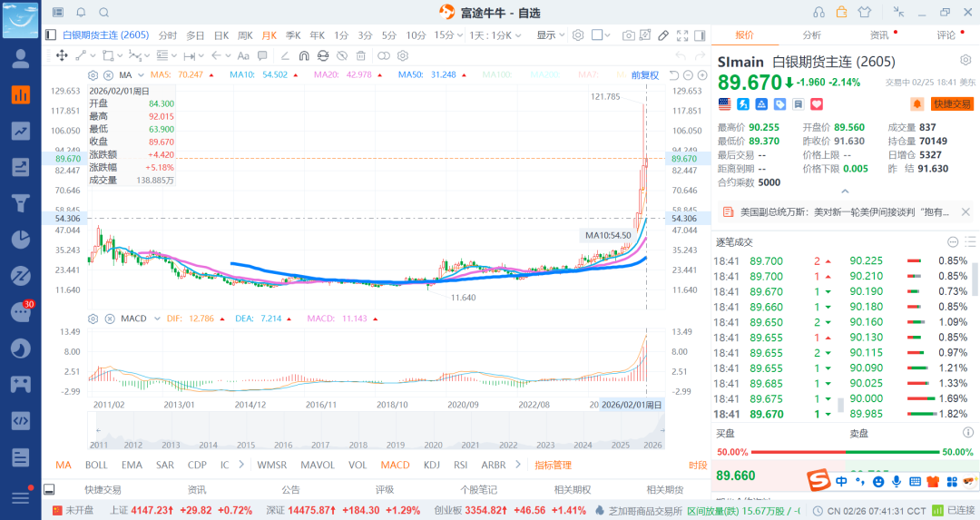Toggle the square layout checkbox
Screen dimensions: 980x520
point(597,35)
